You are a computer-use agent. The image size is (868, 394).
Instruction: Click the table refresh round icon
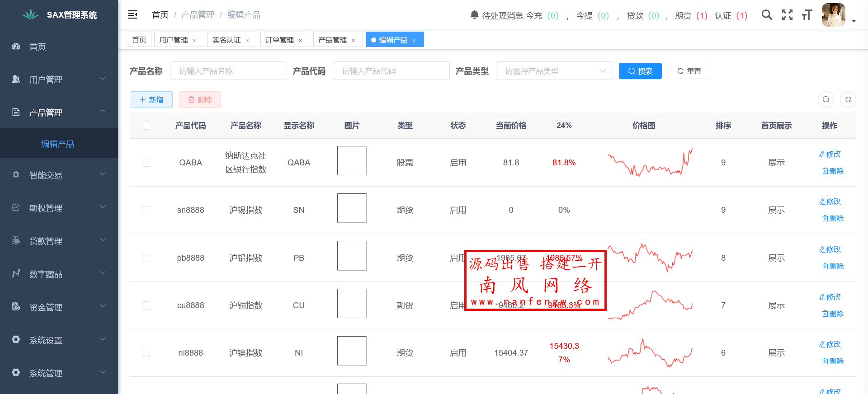click(x=848, y=99)
